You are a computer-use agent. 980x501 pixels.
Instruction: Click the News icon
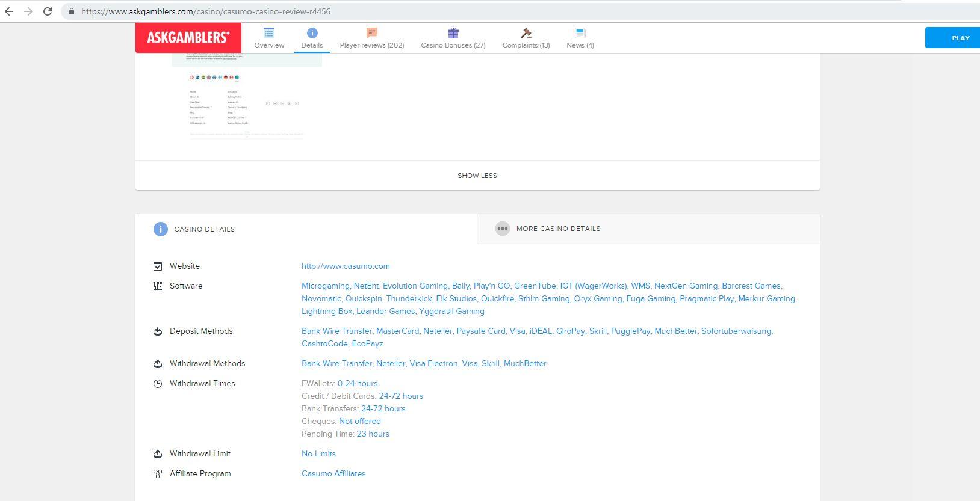[580, 32]
